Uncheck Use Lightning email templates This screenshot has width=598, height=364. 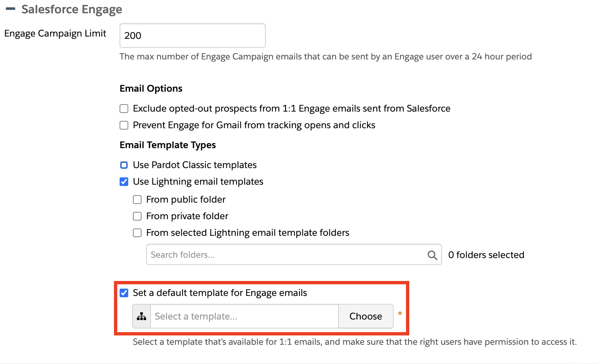pos(124,182)
